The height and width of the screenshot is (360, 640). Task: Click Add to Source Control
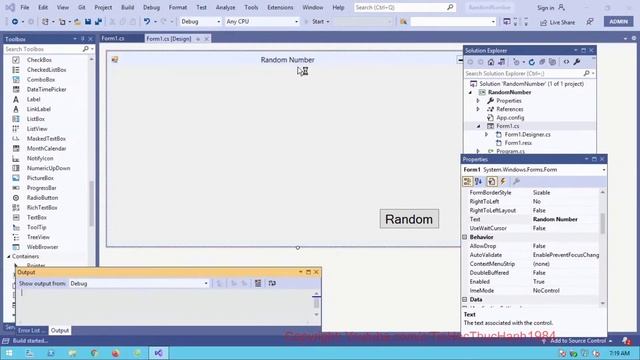tap(578, 341)
